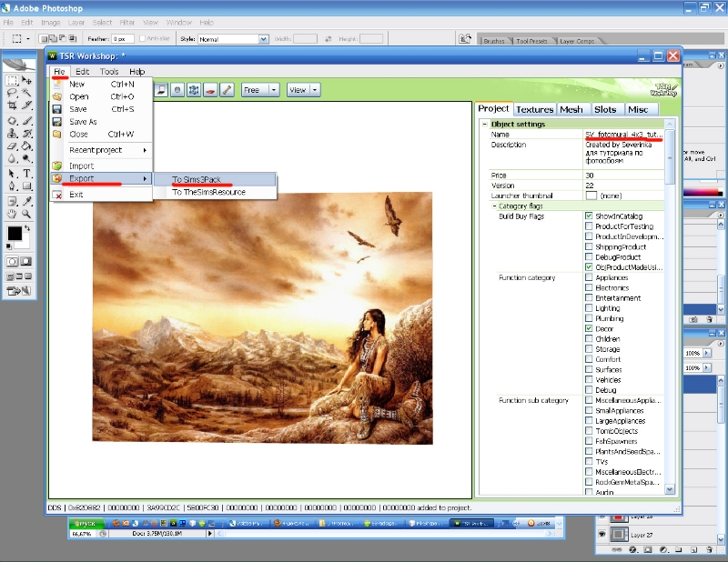Tick the DebugProduct checkbox
The image size is (728, 562).
pos(589,256)
